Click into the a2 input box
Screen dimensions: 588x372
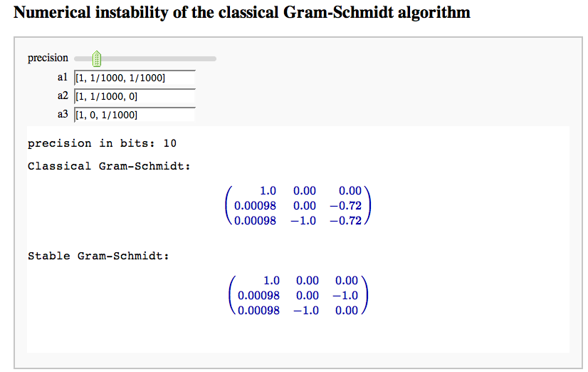(x=134, y=96)
